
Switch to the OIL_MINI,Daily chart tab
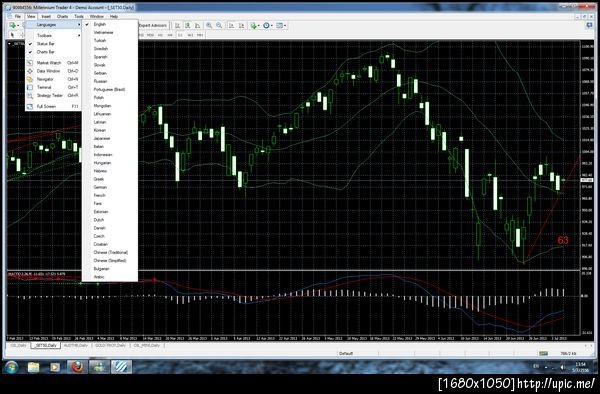pyautogui.click(x=147, y=345)
